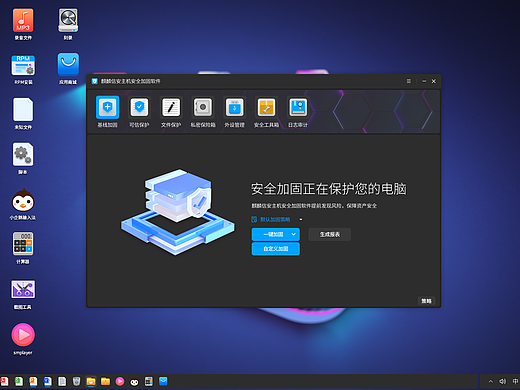Screen dimensions: 520x390
Task: Click the volume speaker tray icon
Action: coord(502,381)
